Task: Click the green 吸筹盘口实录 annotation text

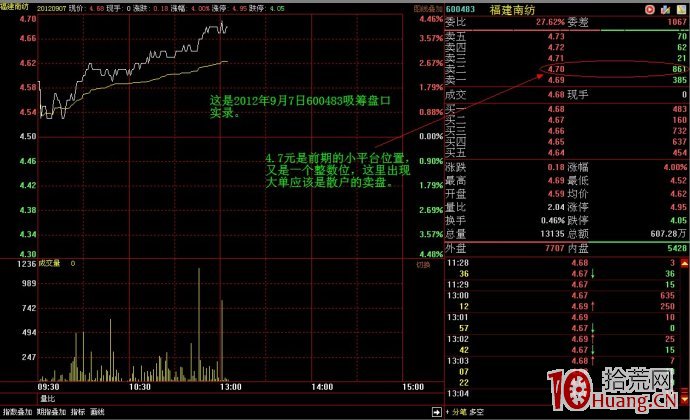Action: 300,107
